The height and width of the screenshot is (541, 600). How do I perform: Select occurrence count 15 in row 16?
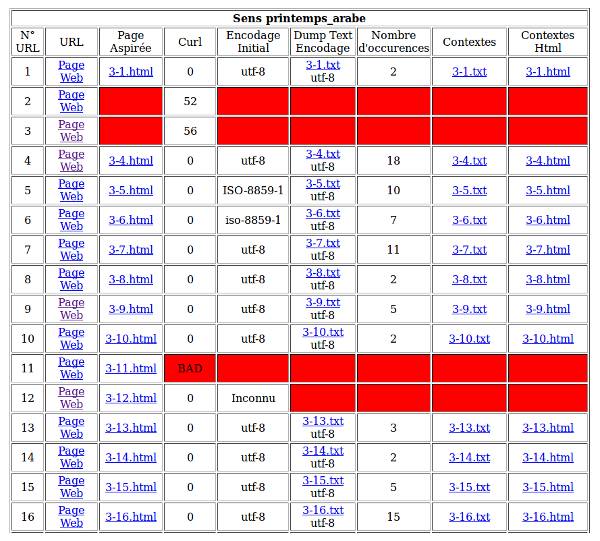pos(394,517)
